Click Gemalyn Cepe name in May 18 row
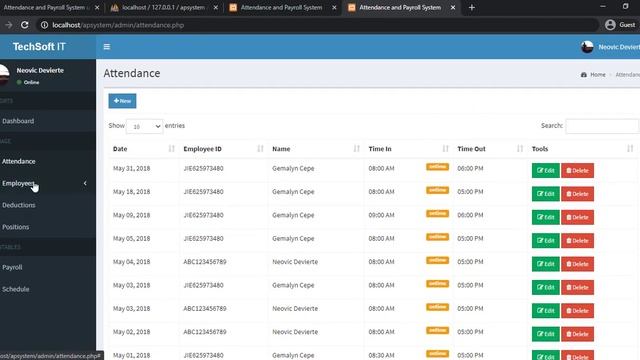The image size is (640, 360). (x=293, y=192)
